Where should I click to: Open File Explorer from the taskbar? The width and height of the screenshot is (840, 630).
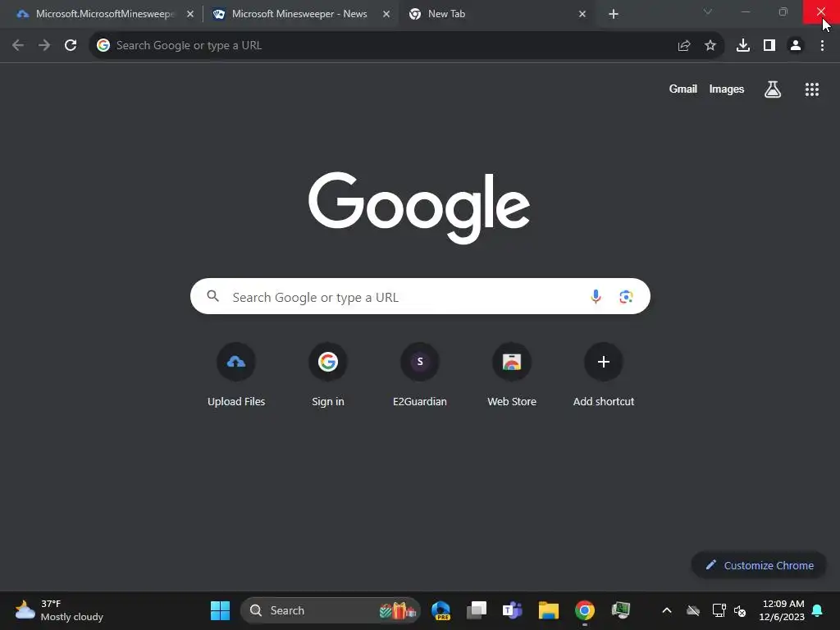point(549,610)
